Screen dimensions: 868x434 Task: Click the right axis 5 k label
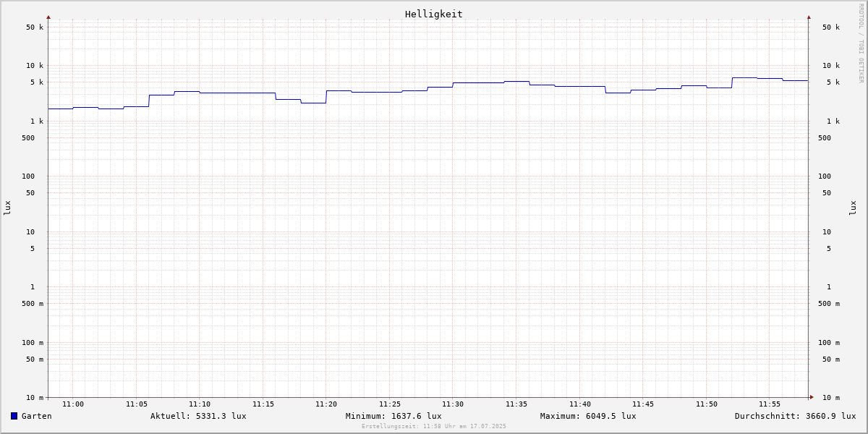pyautogui.click(x=833, y=82)
